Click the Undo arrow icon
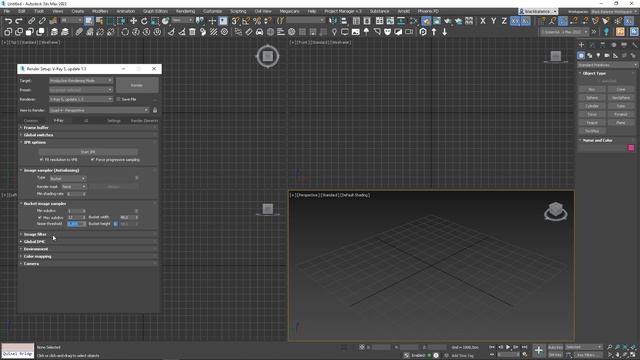 pyautogui.click(x=8, y=20)
